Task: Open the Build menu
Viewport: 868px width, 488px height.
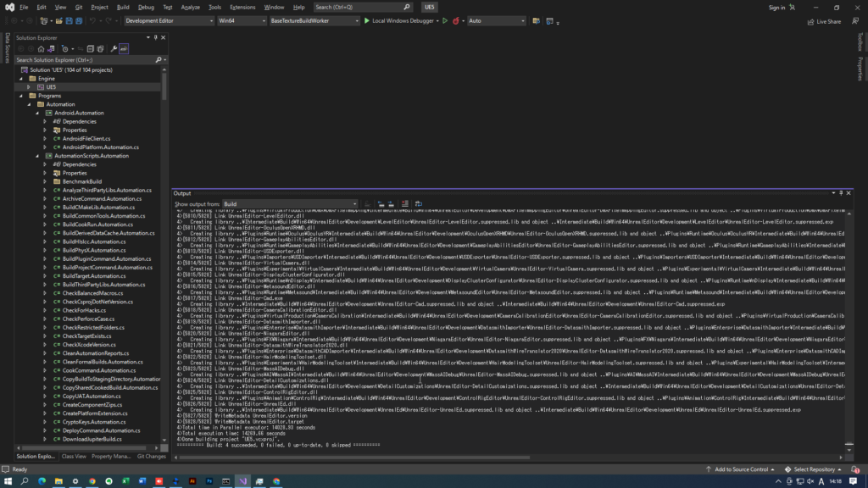Action: tap(123, 7)
